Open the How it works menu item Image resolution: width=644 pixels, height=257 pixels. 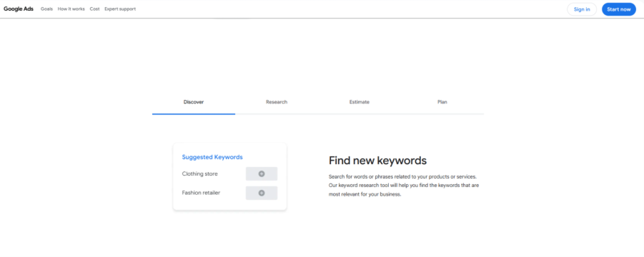(71, 9)
